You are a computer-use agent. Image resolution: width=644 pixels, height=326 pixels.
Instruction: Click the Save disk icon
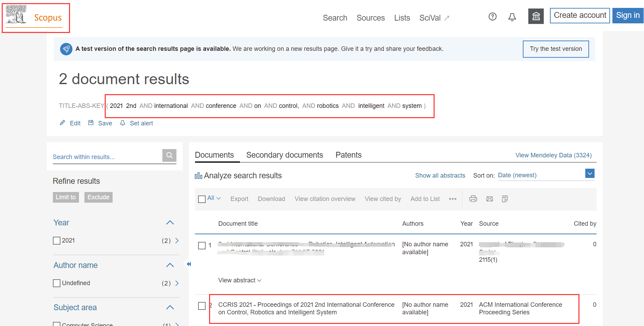[x=91, y=123]
